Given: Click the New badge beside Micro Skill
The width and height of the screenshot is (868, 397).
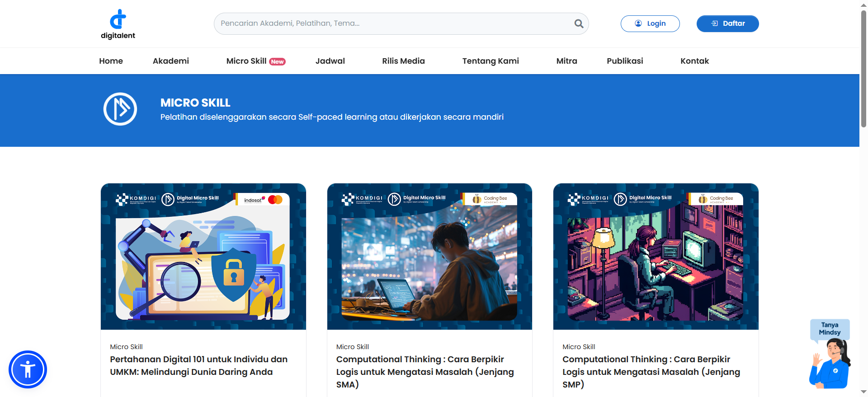Looking at the screenshot, I should point(277,62).
